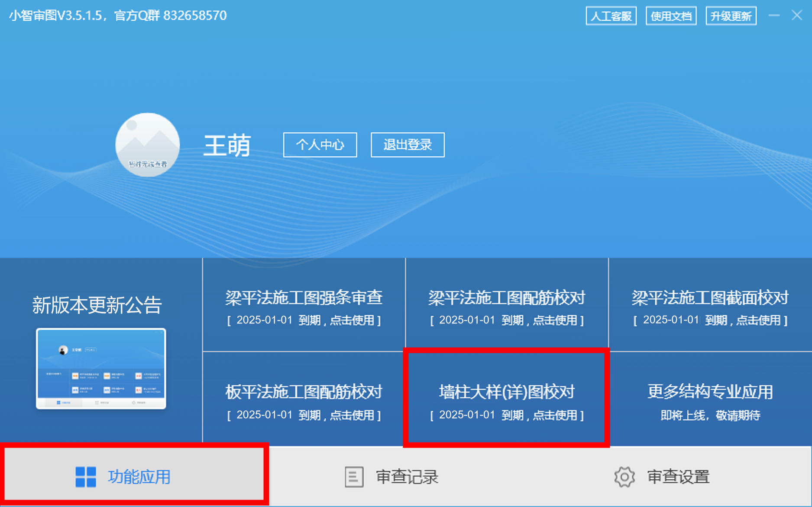Close the 小智审图 window
The image size is (812, 507).
(x=797, y=16)
